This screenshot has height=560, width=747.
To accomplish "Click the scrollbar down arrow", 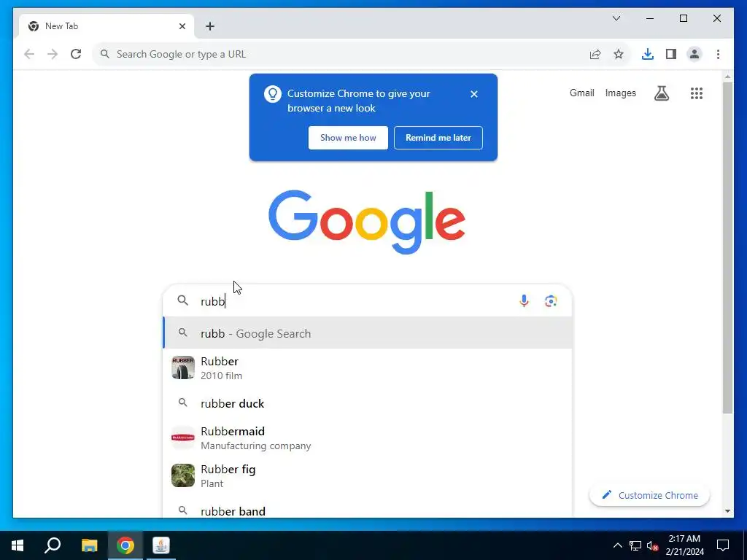I will (x=727, y=511).
